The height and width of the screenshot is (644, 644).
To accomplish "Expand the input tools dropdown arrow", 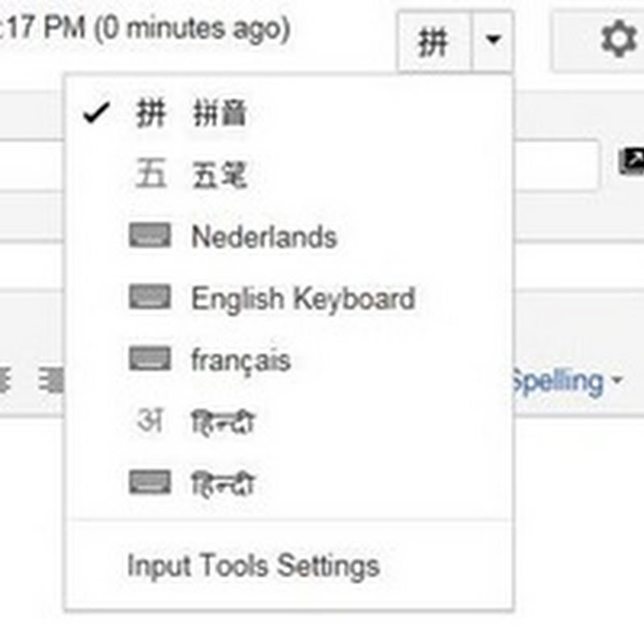I will [493, 42].
